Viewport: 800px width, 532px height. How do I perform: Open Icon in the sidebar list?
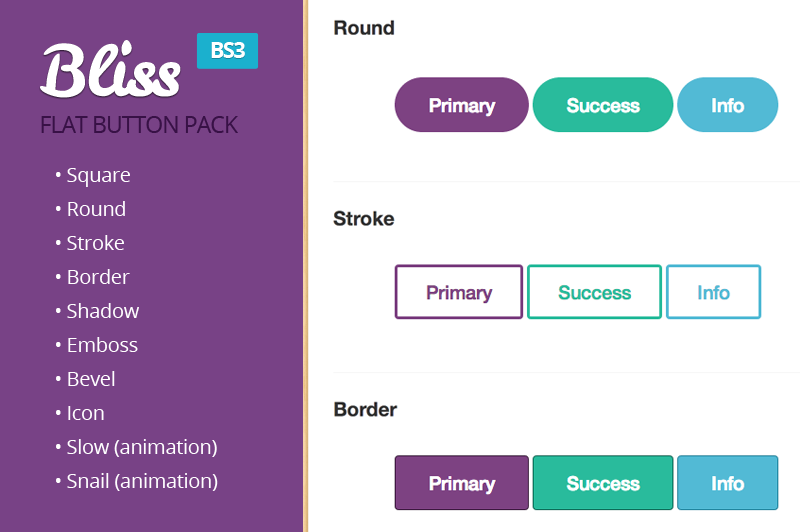[x=85, y=413]
